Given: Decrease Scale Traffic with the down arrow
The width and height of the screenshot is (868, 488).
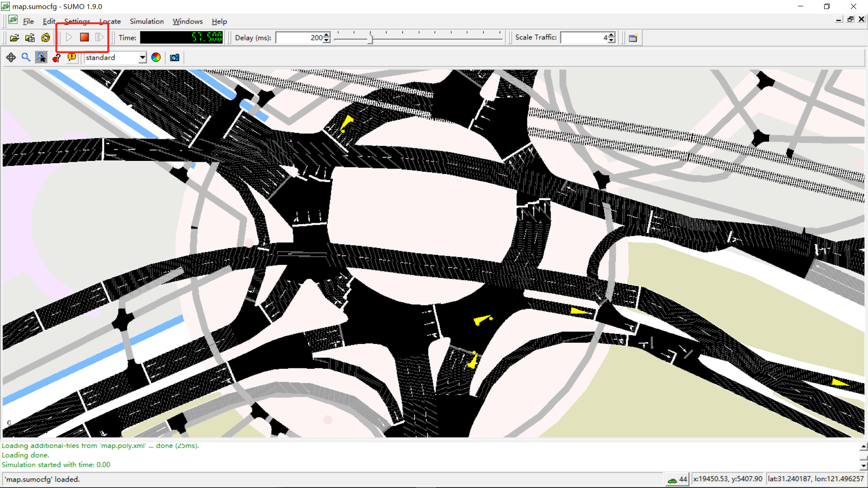Looking at the screenshot, I should click(x=611, y=41).
